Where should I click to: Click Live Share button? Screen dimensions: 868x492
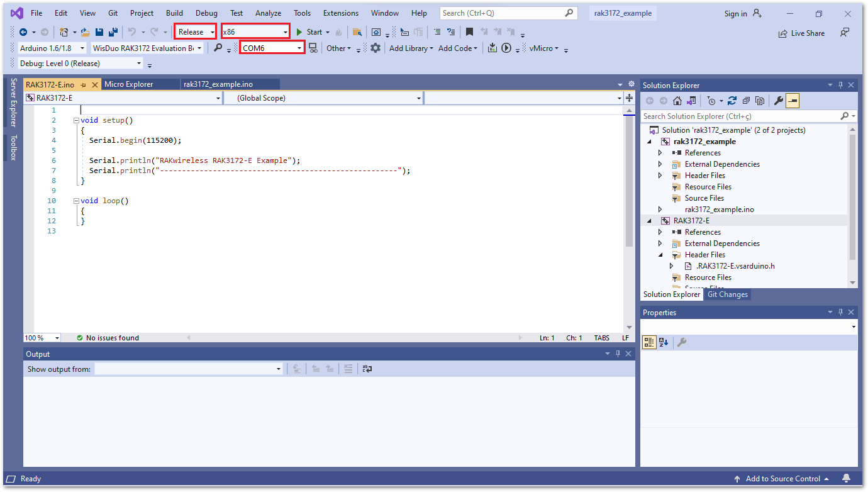pyautogui.click(x=801, y=33)
